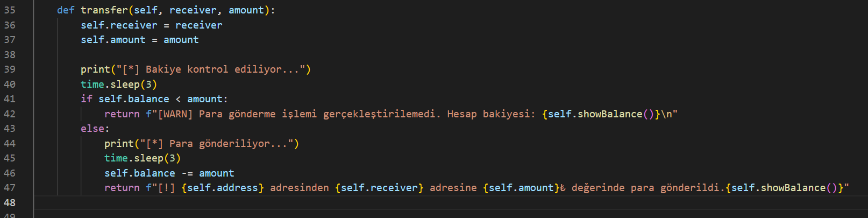Viewport: 868px width, 218px height.
Task: Click time.sleep call on line 40
Action: 119,85
